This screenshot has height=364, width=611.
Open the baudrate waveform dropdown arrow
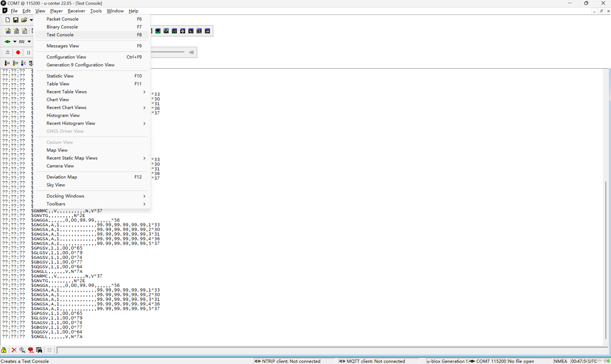coord(29,42)
